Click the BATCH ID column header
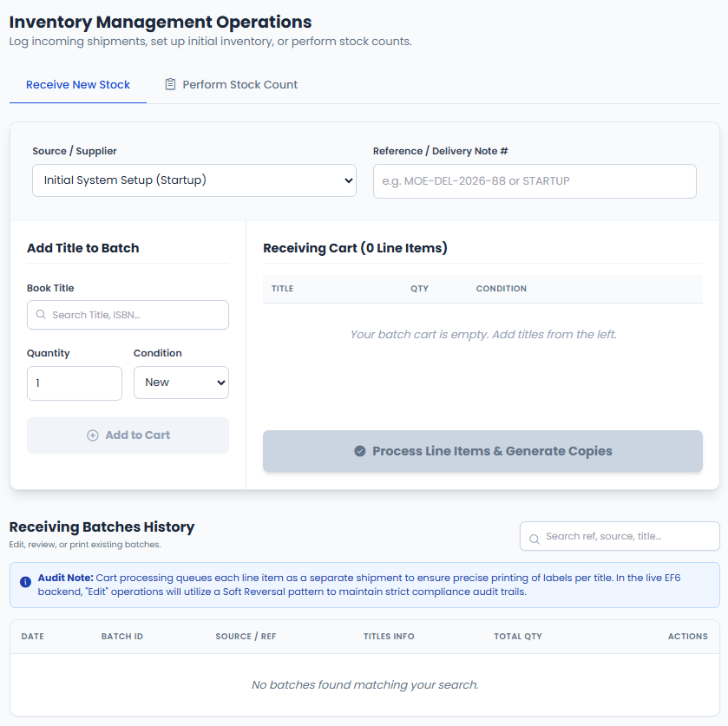 tap(122, 637)
